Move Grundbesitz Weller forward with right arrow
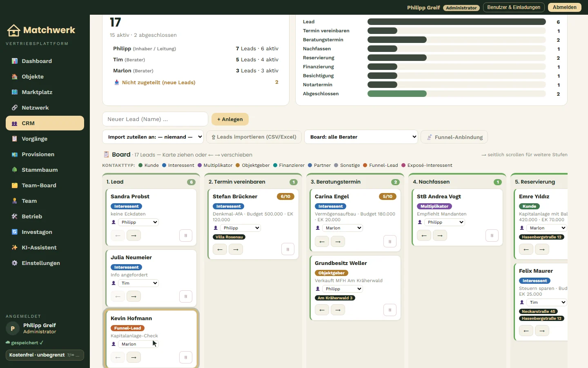Screen dimensions: 588x368 coord(338,310)
